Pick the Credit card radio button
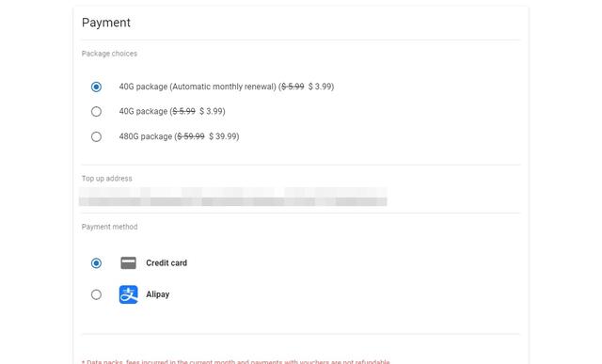The image size is (602, 364). pyautogui.click(x=96, y=263)
